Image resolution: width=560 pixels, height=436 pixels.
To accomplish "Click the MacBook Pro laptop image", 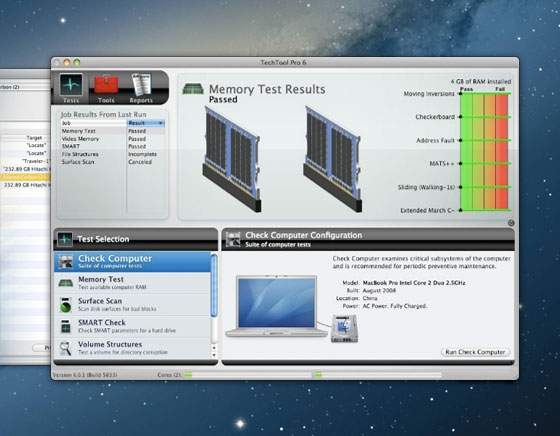I will click(x=276, y=306).
